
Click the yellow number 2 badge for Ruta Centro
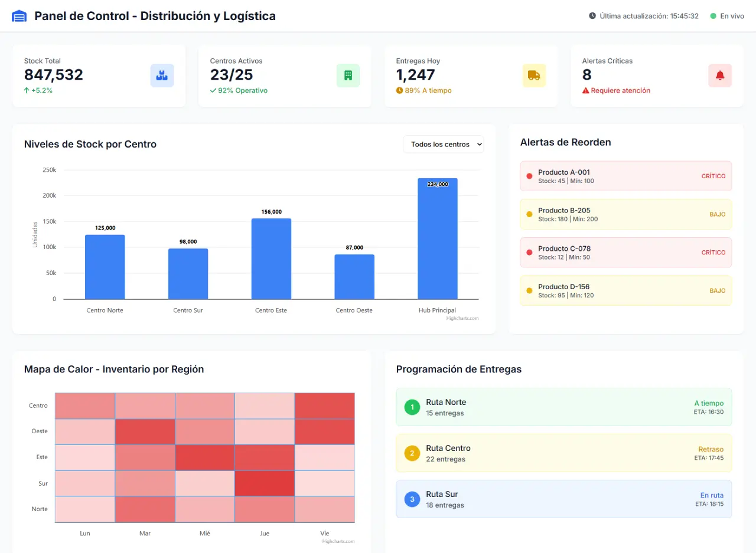tap(412, 453)
